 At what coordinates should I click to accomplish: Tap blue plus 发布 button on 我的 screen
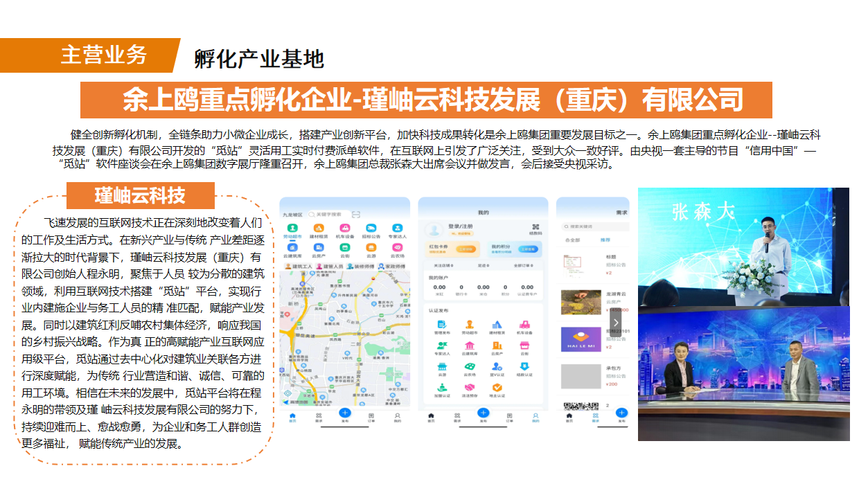tap(483, 413)
